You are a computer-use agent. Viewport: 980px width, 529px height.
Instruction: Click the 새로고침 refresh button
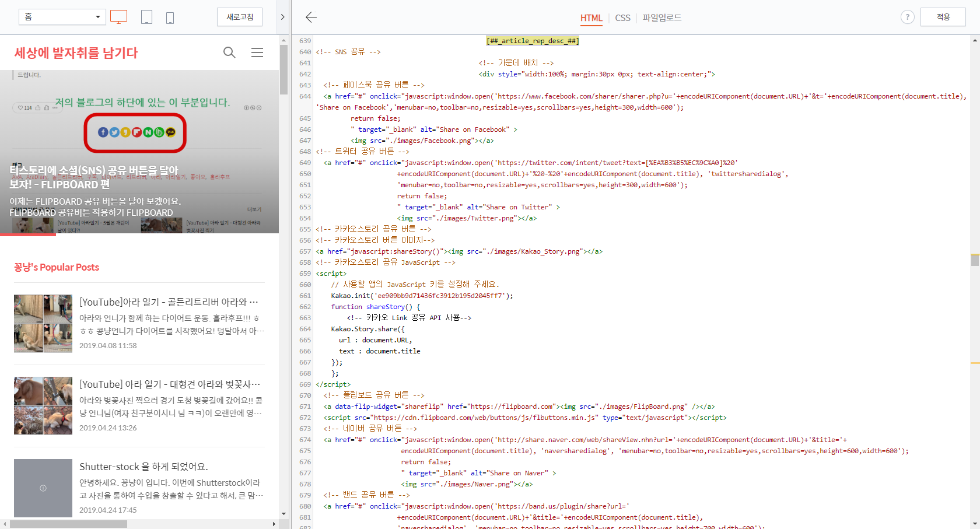tap(240, 17)
